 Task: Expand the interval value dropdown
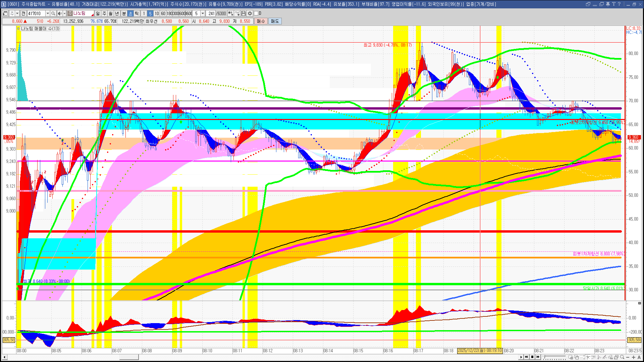[x=203, y=13]
